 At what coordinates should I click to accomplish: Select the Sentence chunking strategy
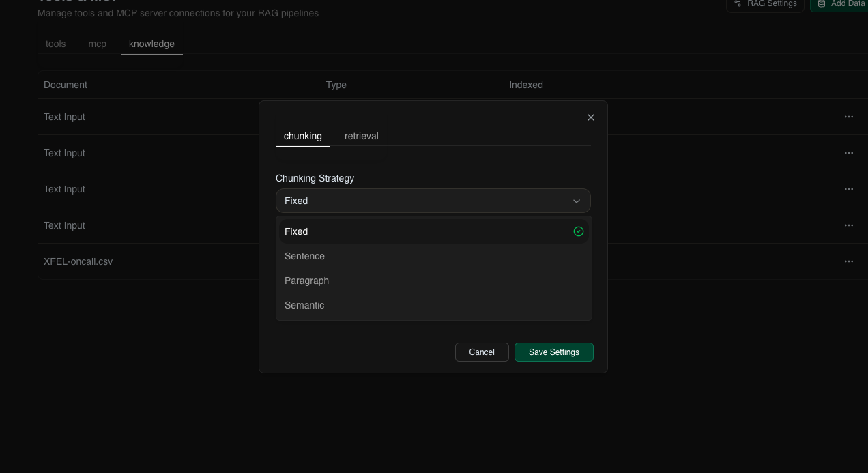click(x=304, y=256)
